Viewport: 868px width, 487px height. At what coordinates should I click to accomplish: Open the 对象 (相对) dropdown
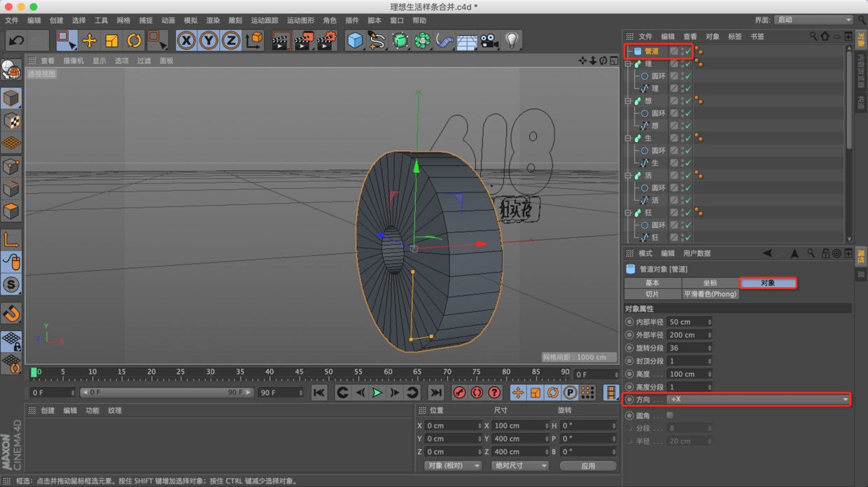coord(454,466)
